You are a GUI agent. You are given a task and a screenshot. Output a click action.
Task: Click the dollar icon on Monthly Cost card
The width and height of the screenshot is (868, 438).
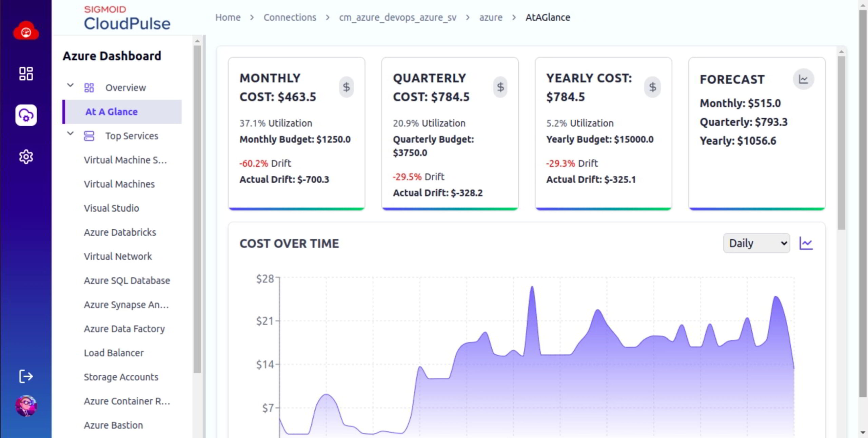(x=346, y=87)
